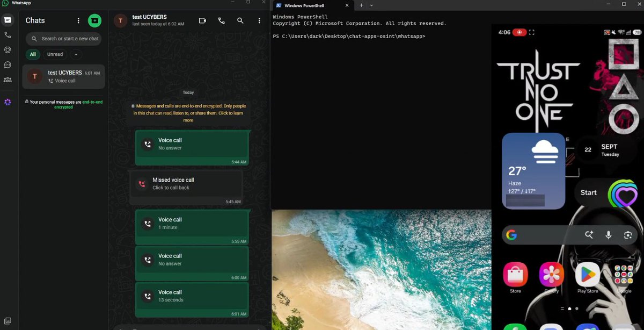Open the weather widget on phone screen

[533, 171]
